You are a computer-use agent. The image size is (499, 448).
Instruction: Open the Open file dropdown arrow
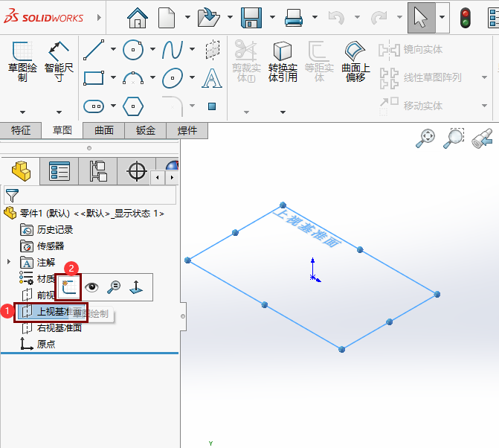point(230,17)
